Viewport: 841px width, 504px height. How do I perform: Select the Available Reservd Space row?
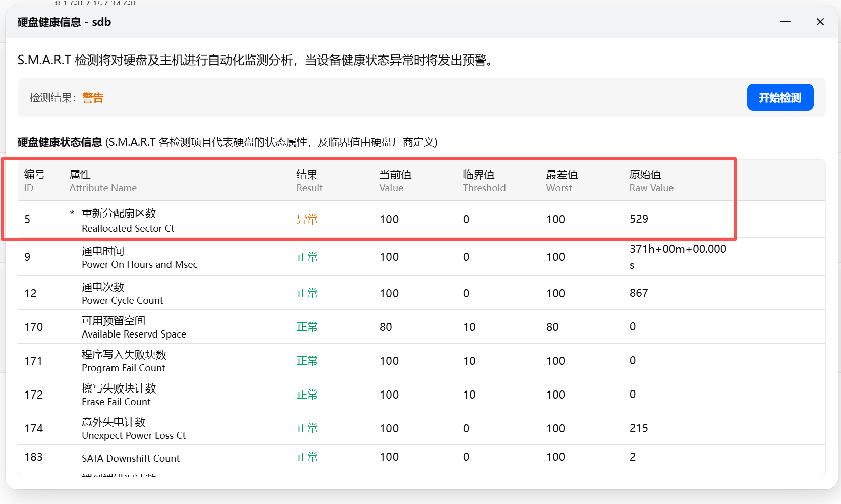[x=134, y=327]
